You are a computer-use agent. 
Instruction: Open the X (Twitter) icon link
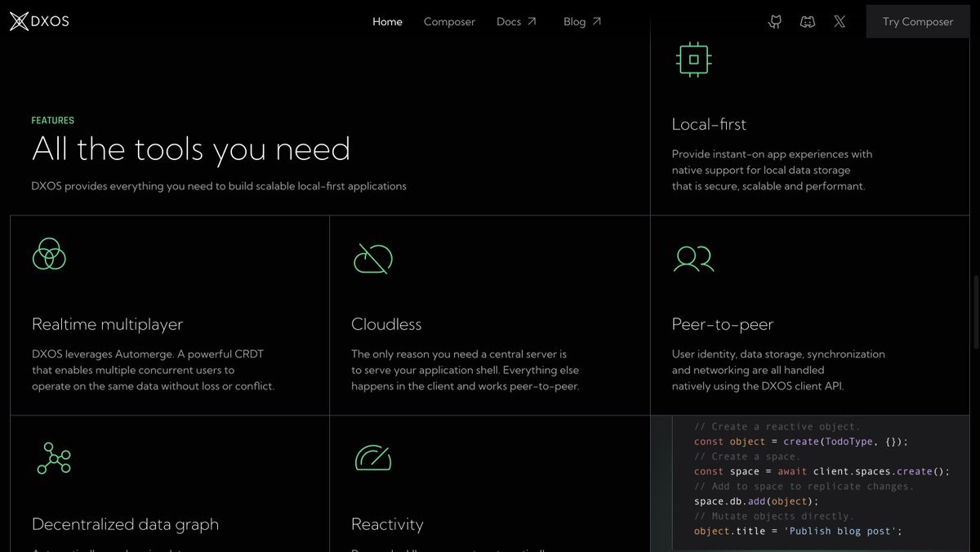coord(840,22)
